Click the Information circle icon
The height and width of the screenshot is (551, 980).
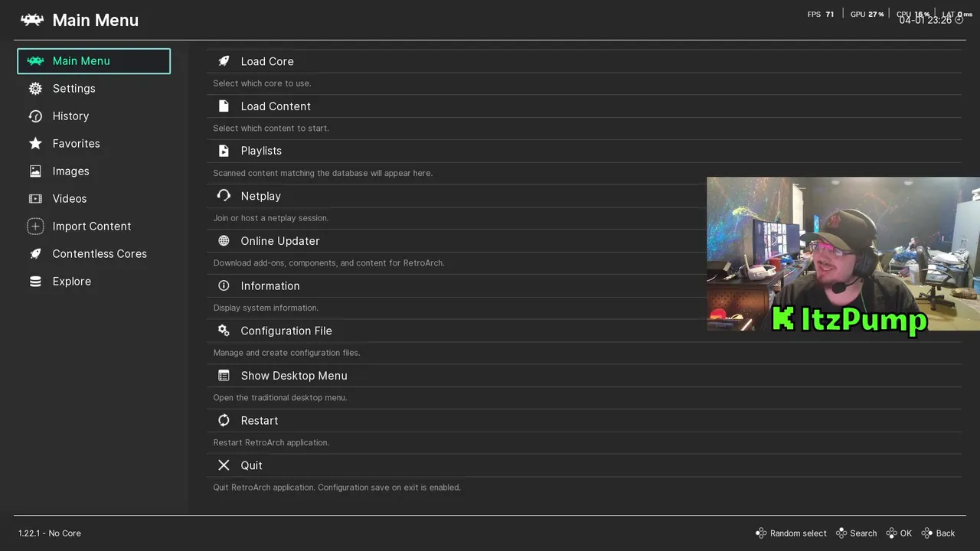pos(224,285)
